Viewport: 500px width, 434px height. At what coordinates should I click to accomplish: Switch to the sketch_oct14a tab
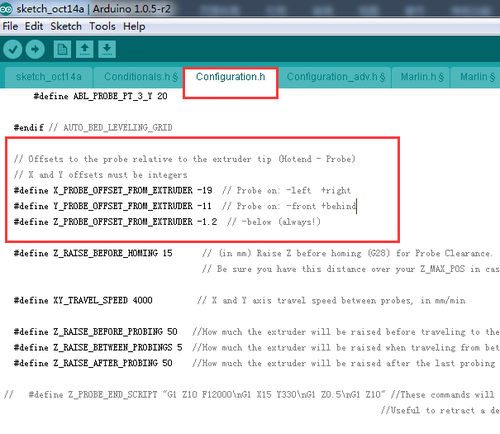point(49,77)
